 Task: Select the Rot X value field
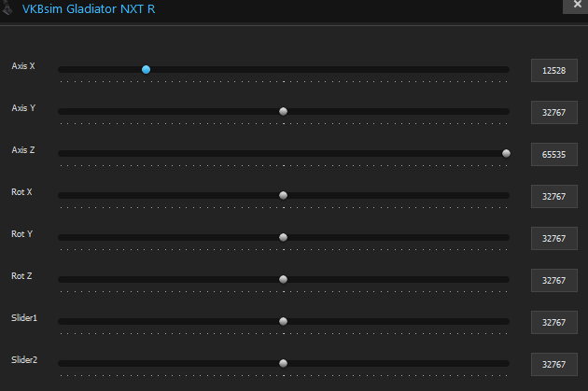553,197
